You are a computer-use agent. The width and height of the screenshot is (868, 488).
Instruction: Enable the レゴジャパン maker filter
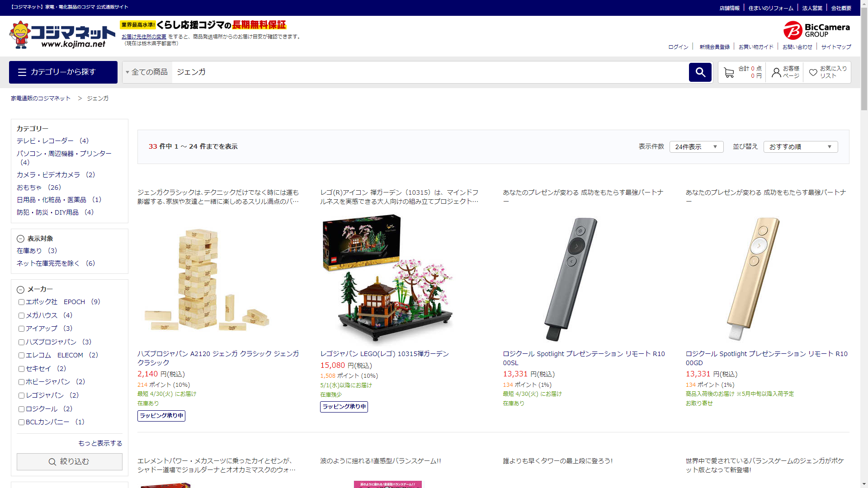coord(21,396)
